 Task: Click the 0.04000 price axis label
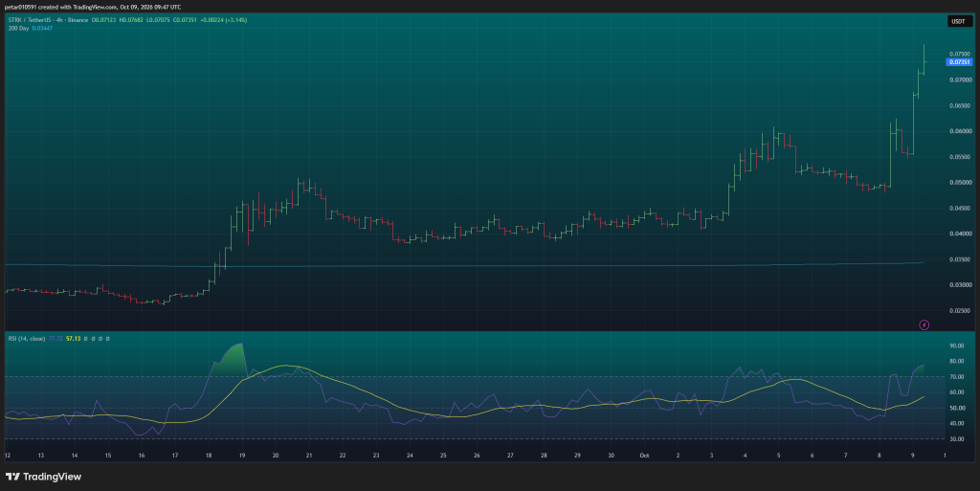point(960,234)
